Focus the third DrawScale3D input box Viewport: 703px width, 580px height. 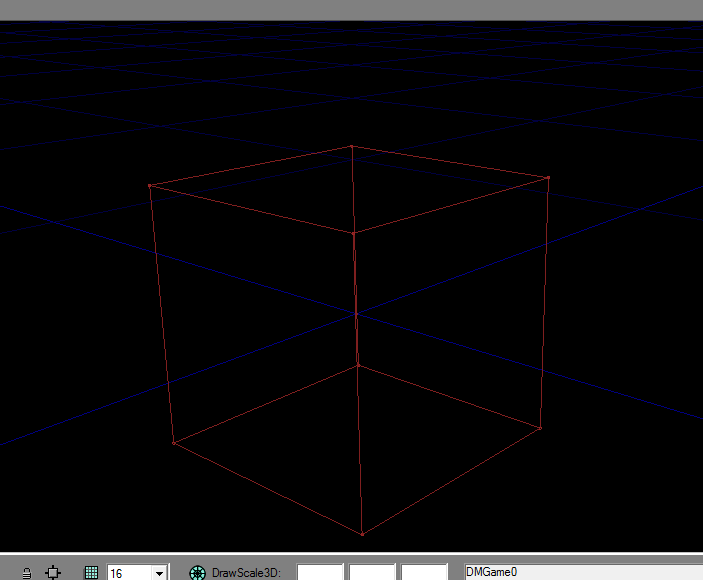[424, 572]
